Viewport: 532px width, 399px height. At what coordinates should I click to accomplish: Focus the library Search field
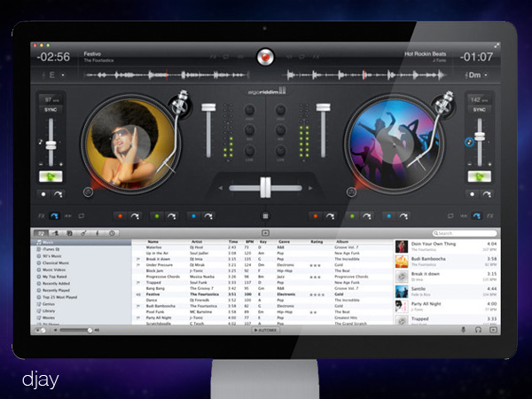[465, 233]
